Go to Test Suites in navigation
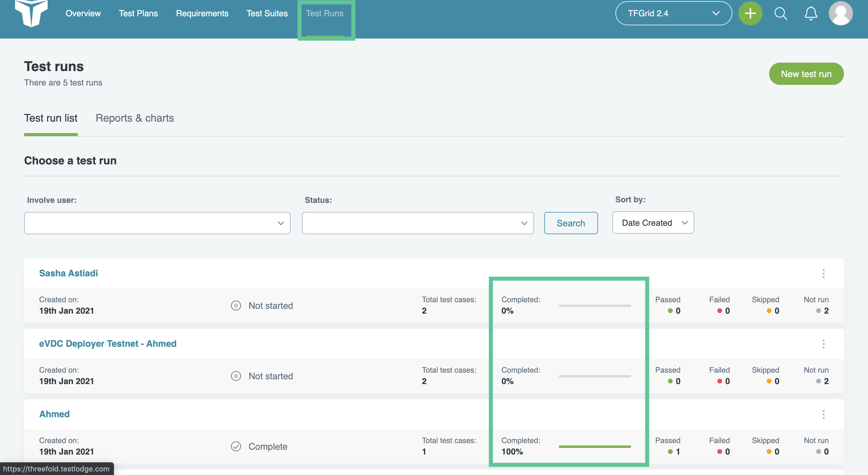 pos(267,14)
